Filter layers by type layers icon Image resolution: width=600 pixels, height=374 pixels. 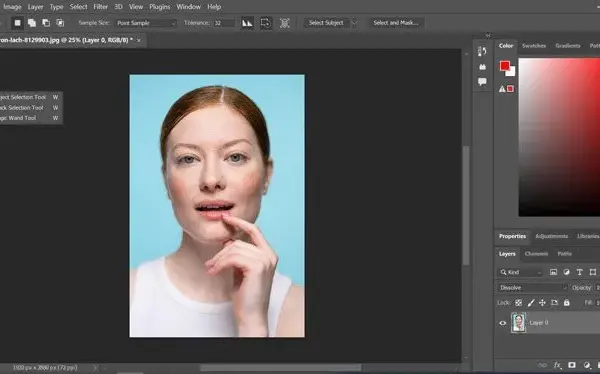(x=579, y=272)
